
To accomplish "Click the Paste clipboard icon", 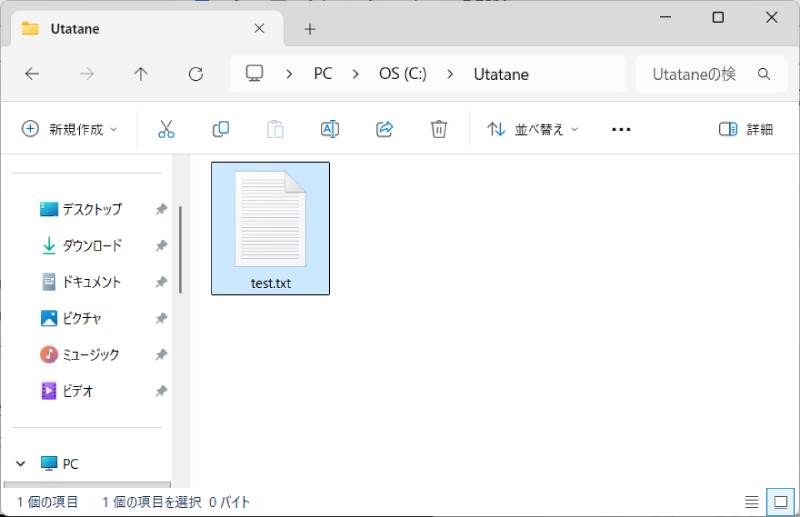I will pos(275,129).
